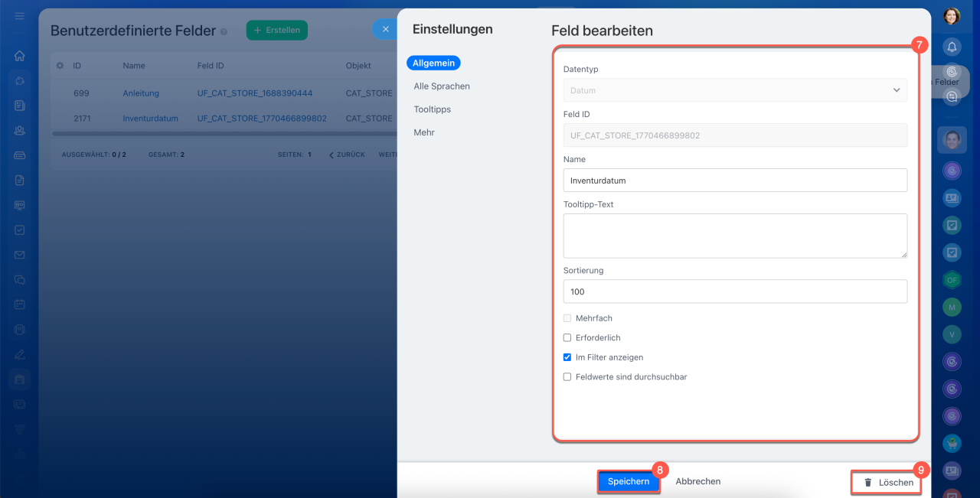Enable Feldwerte sind durchsuchbar checkbox
Viewport: 980px width, 498px height.
(x=567, y=377)
